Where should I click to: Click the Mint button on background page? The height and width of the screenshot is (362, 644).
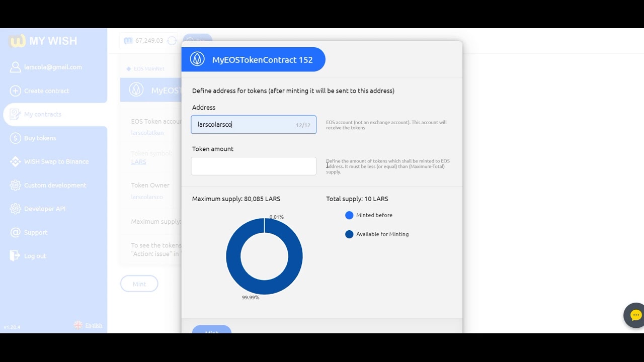pos(139,284)
